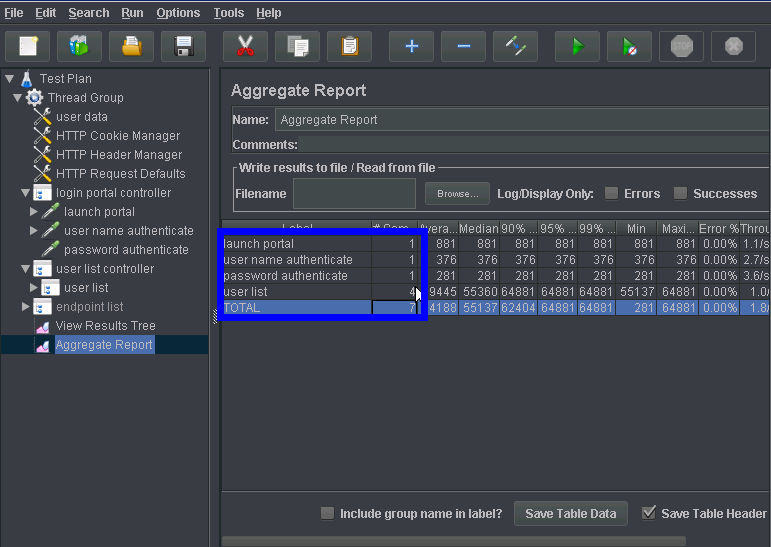
Task: Click the HTTP Header Manager icon
Action: pyautogui.click(x=42, y=154)
